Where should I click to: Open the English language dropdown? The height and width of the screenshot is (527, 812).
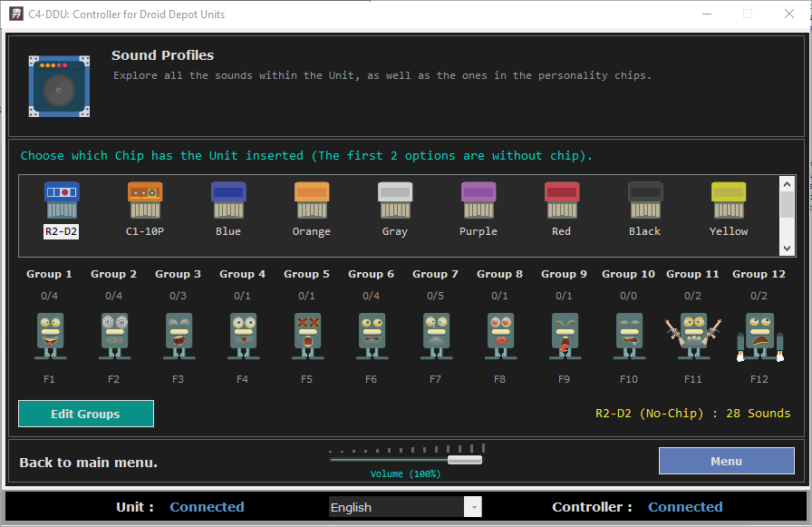(405, 507)
